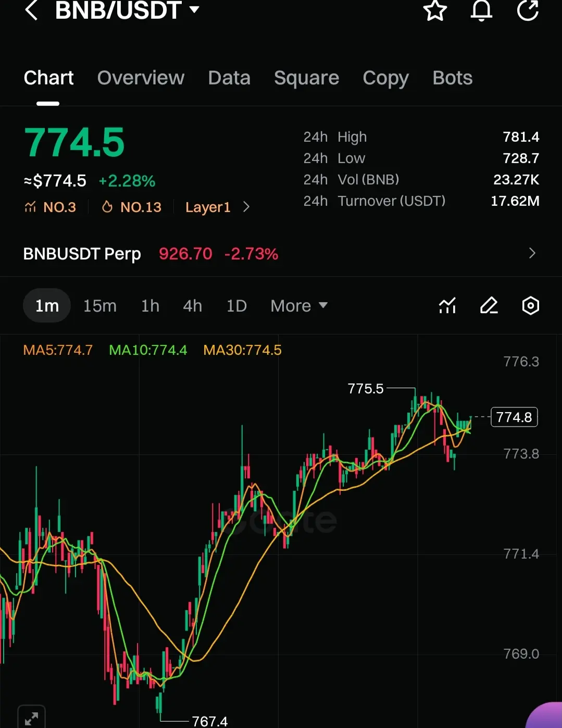The image size is (562, 728).
Task: Select the 1m timeframe
Action: coord(47,305)
